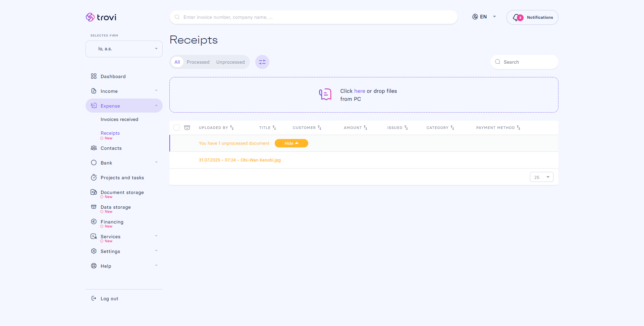This screenshot has height=326, width=644.
Task: Focus the invoice number search field
Action: click(314, 17)
